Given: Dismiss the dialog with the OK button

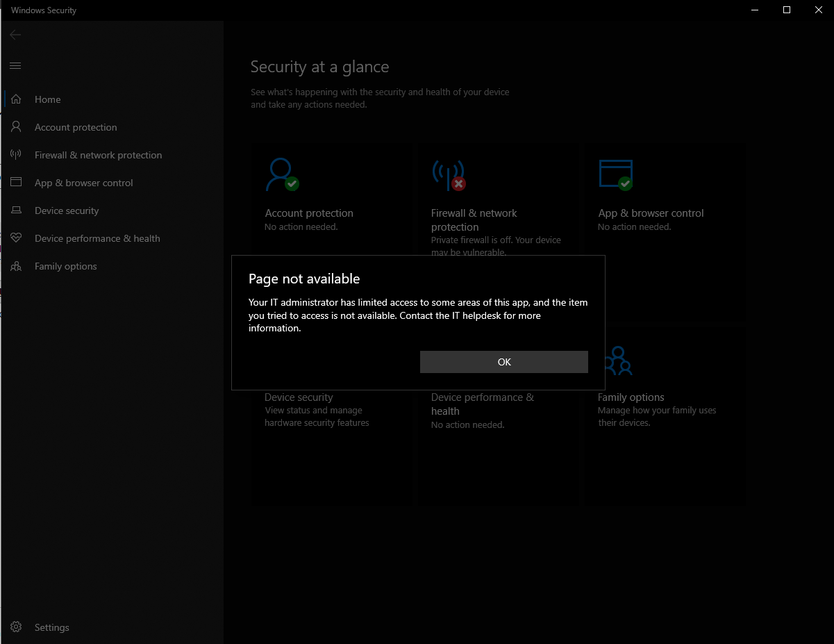Looking at the screenshot, I should coord(503,362).
